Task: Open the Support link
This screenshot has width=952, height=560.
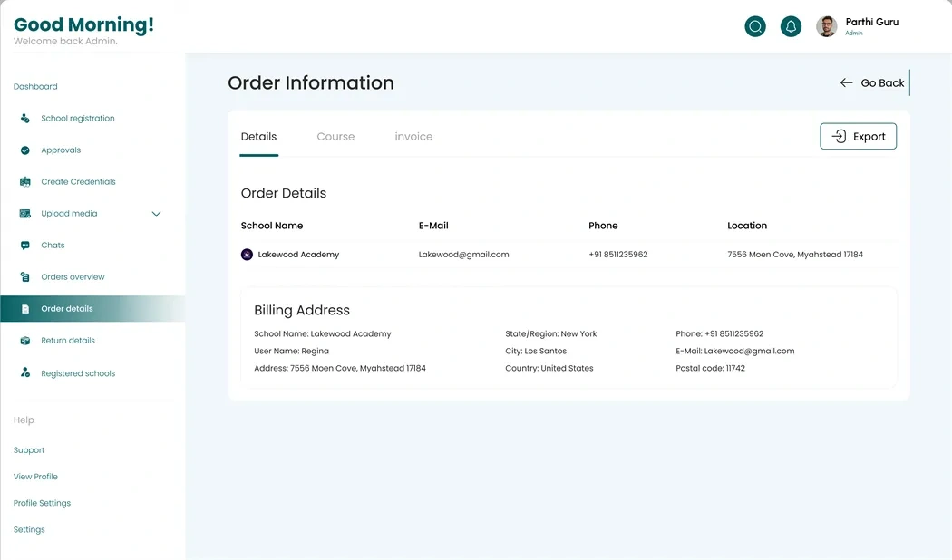Action: click(29, 450)
